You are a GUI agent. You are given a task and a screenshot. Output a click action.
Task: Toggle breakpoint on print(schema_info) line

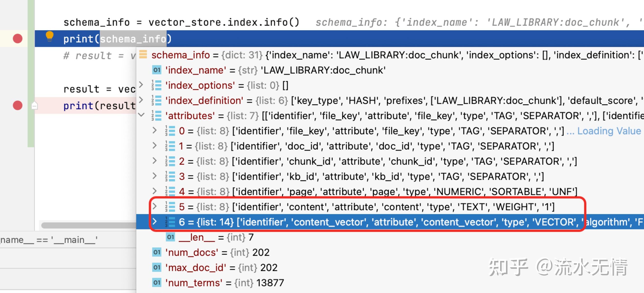(x=18, y=39)
